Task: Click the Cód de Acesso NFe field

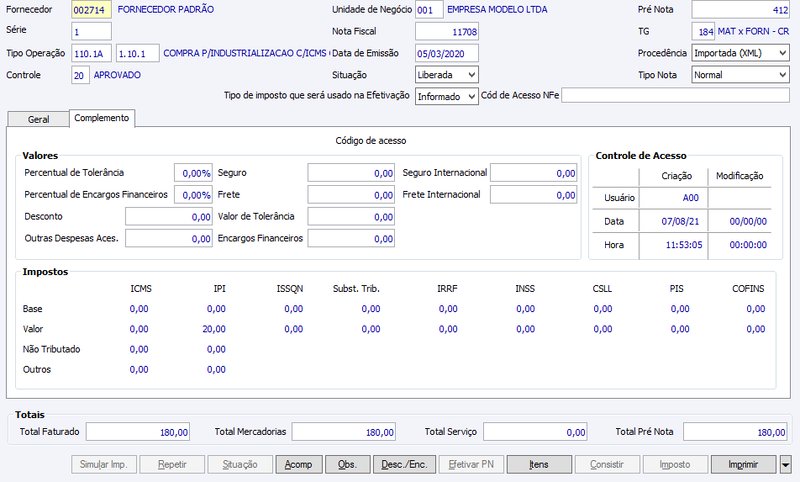Action: (676, 95)
